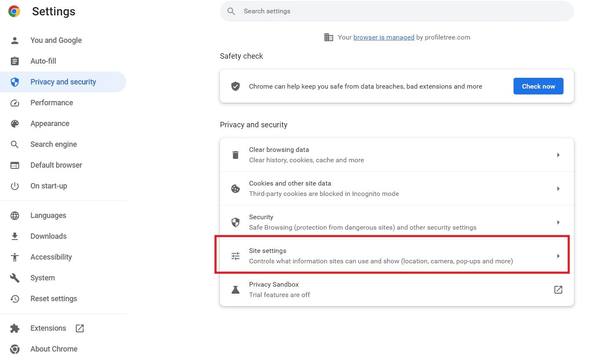Click Safe Browsing description text

[x=363, y=228]
